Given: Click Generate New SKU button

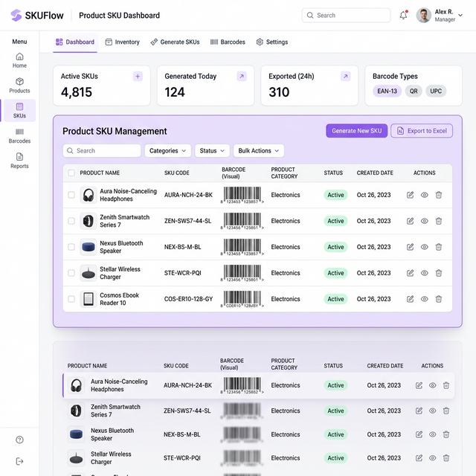Looking at the screenshot, I should 357,131.
